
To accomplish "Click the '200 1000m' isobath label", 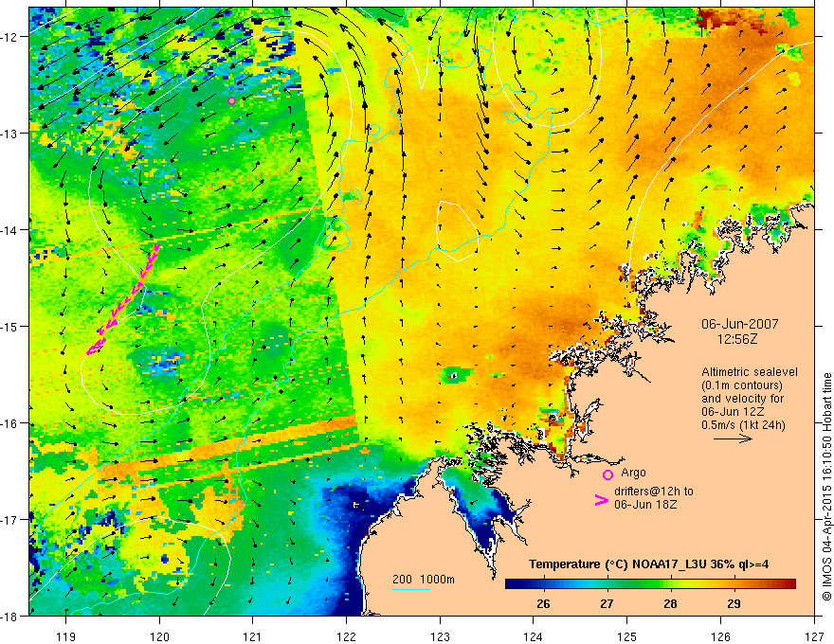I will [424, 580].
